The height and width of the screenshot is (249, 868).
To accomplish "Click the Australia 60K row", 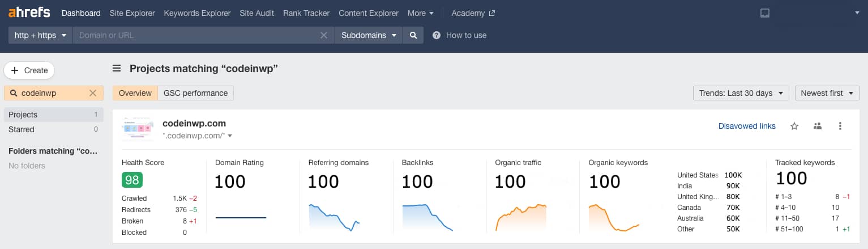I will [709, 218].
